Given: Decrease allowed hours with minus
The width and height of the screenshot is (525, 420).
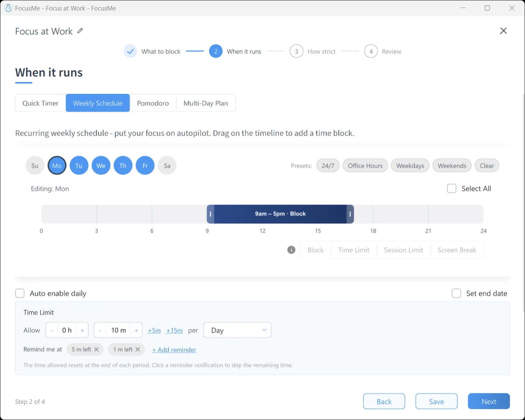Looking at the screenshot, I should pos(52,330).
